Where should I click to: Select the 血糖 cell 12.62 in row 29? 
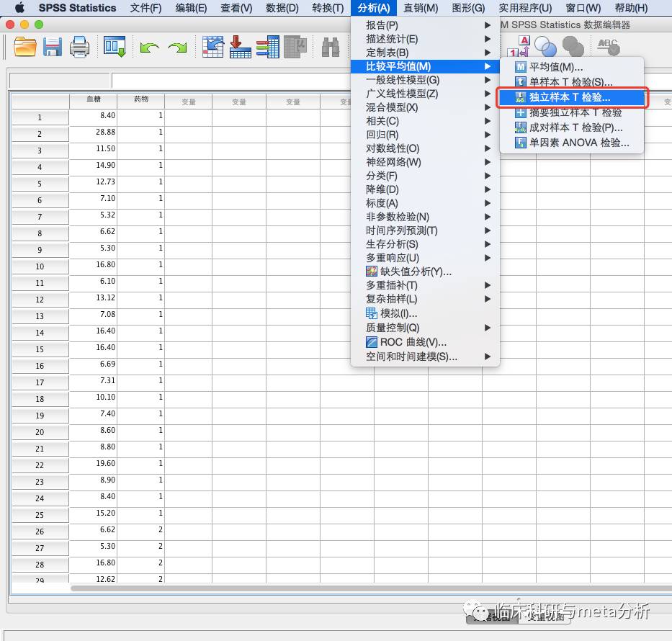click(x=94, y=578)
